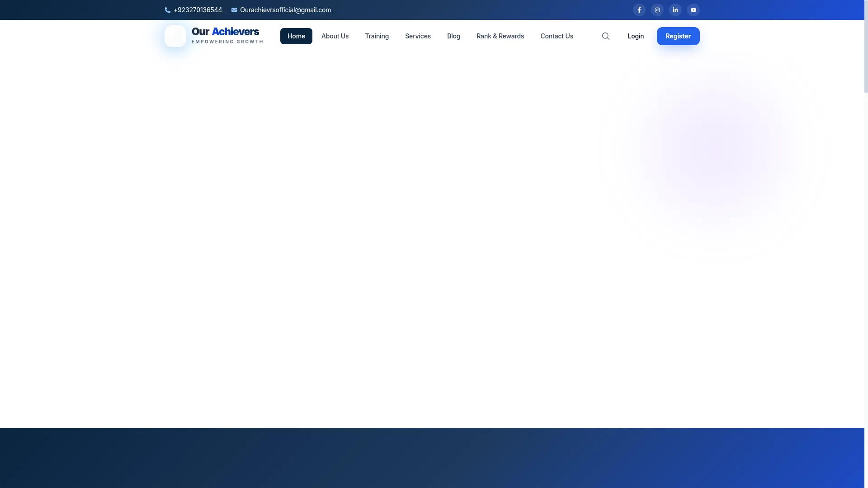Click the Our Achievers brand title
Screen dimensions: 868x488
[x=225, y=32]
